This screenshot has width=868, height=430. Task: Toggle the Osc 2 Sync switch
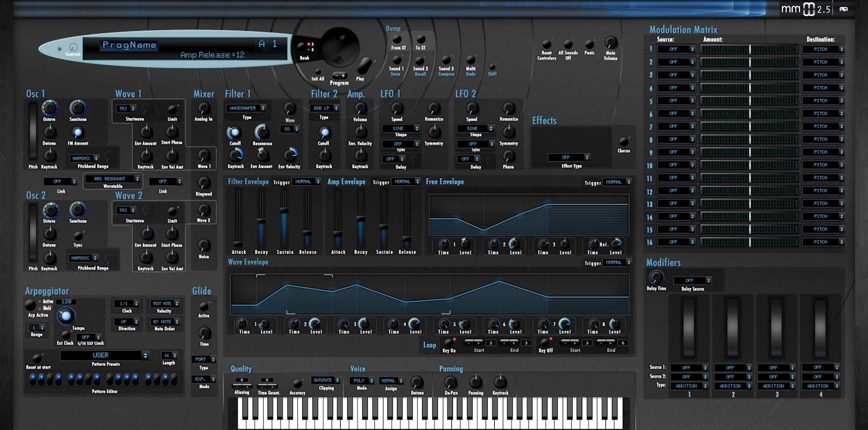tap(78, 236)
